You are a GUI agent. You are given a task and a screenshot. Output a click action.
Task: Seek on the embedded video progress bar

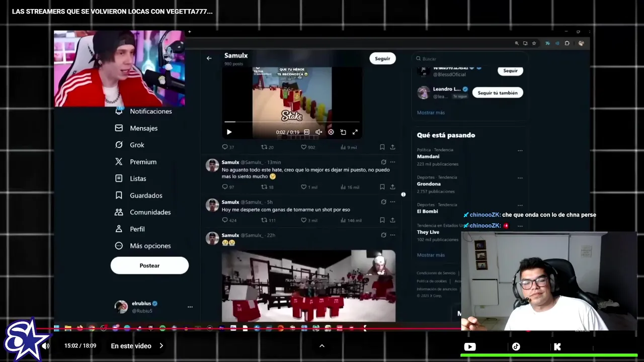[x=292, y=122]
